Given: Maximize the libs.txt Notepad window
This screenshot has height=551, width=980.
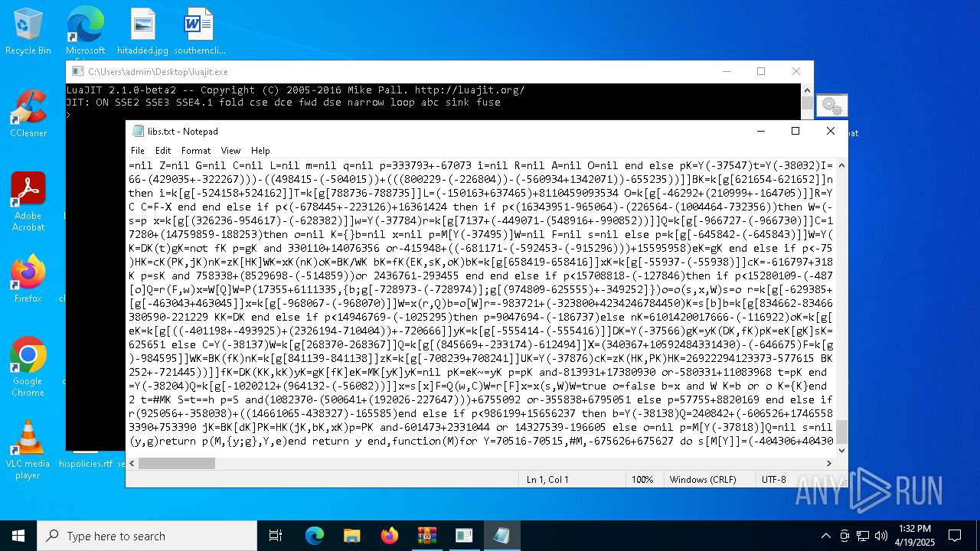Looking at the screenshot, I should pyautogui.click(x=795, y=131).
